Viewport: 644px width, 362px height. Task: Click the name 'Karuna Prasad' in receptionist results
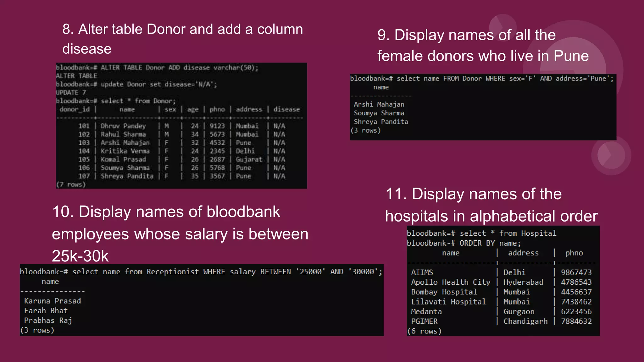(x=53, y=301)
